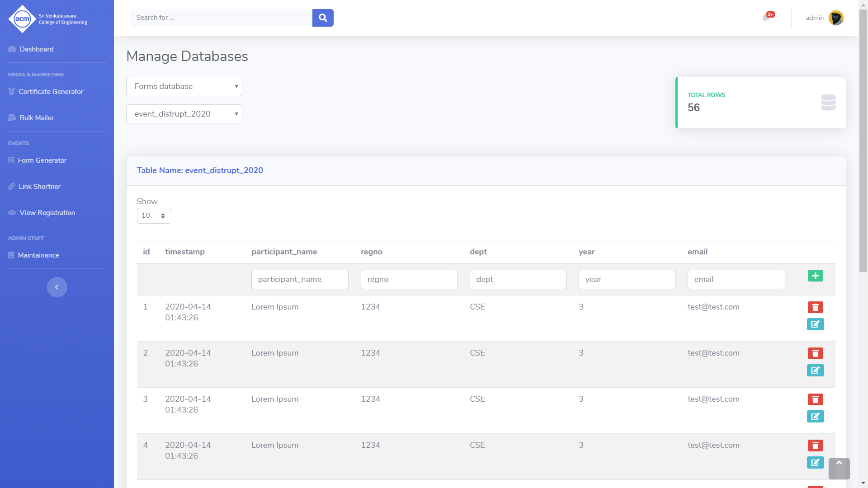Open the View Registration link
This screenshot has height=488, width=868.
point(47,213)
